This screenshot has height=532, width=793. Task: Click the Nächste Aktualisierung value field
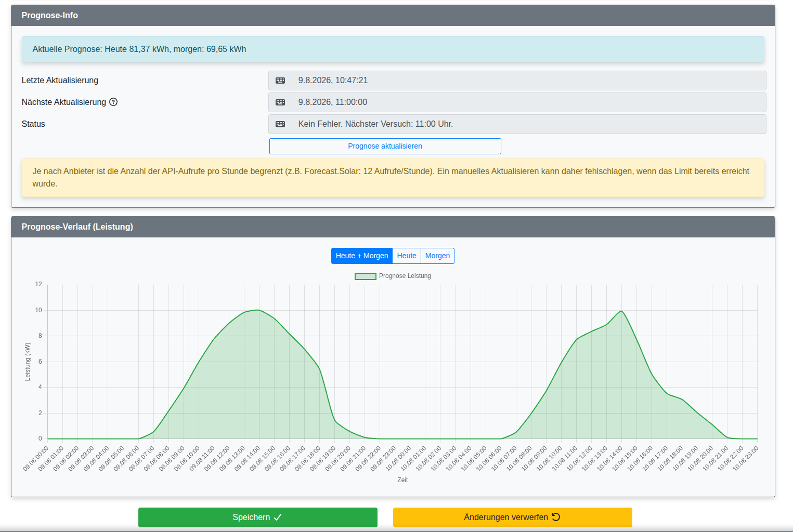(529, 102)
